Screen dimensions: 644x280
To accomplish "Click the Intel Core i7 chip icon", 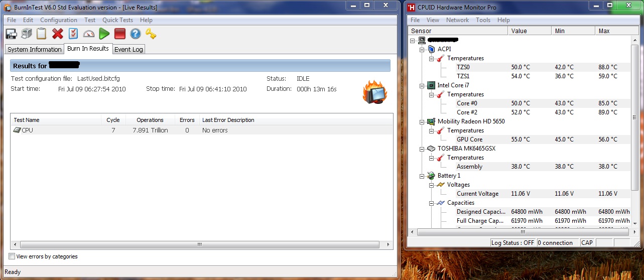I will [431, 85].
